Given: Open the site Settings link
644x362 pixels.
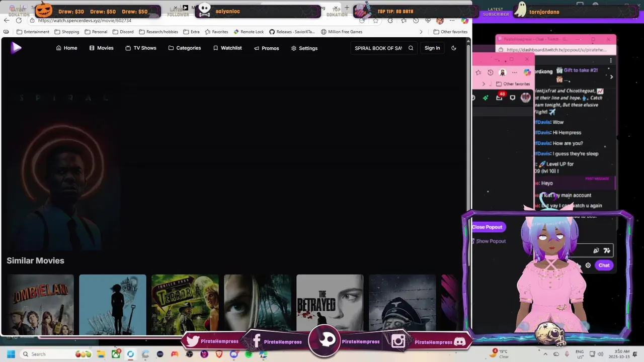Looking at the screenshot, I should click(304, 48).
